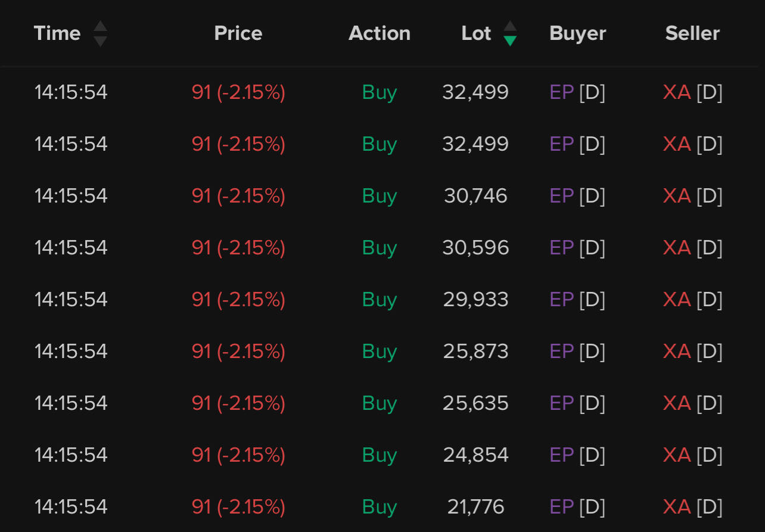This screenshot has height=532, width=765.
Task: Open buyer EP in the 24,854 lot row
Action: (x=561, y=455)
